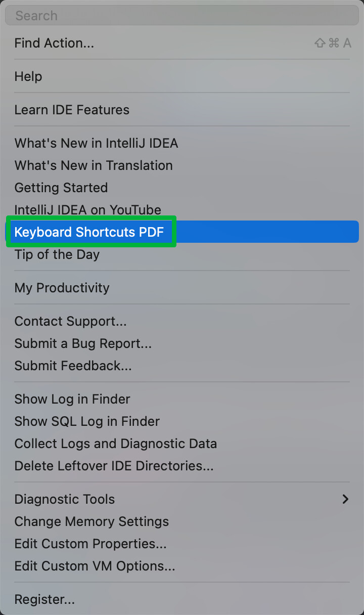The width and height of the screenshot is (364, 615).
Task: Open What's New in IntelliJ IDEA
Action: 182,143
